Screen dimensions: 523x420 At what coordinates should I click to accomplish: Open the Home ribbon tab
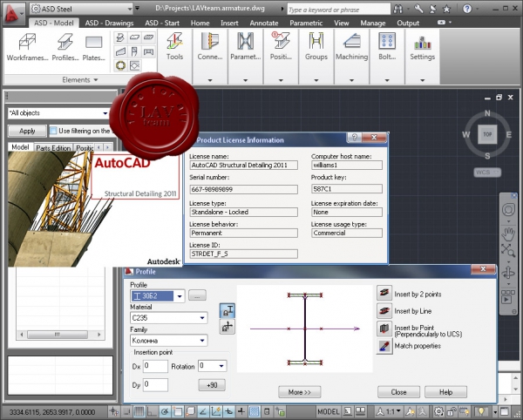click(200, 23)
